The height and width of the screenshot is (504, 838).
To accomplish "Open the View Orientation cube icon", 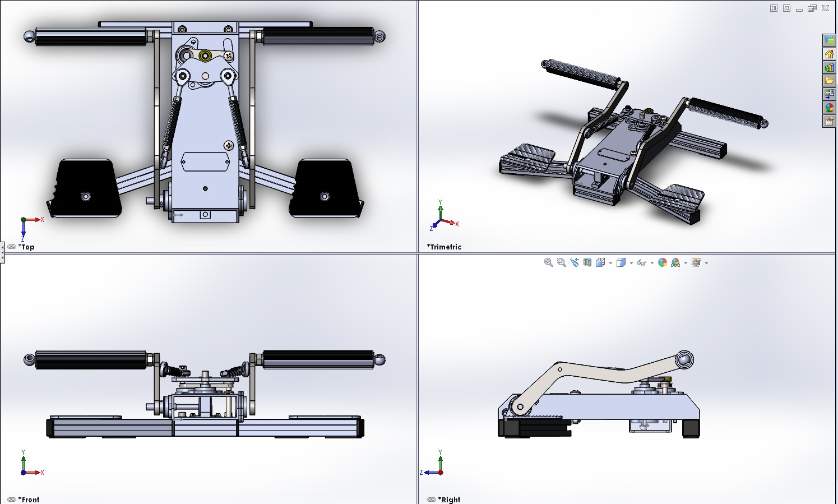I will pyautogui.click(x=600, y=262).
